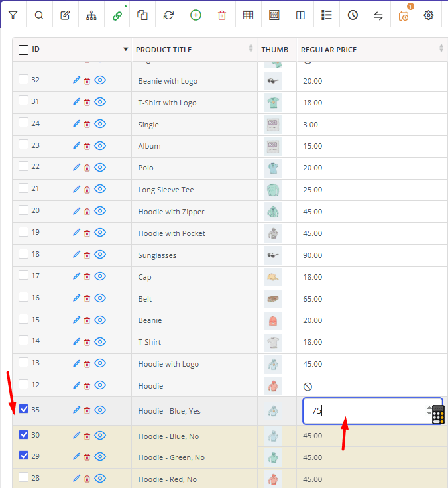Delete product 31 with trash icon

coord(87,102)
